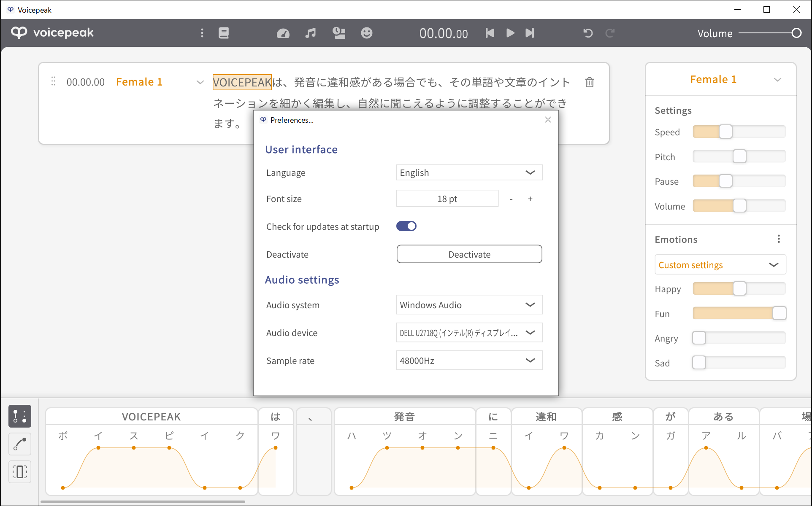Click the 18 pt font size field
Viewport: 812px width, 506px height.
(x=447, y=199)
